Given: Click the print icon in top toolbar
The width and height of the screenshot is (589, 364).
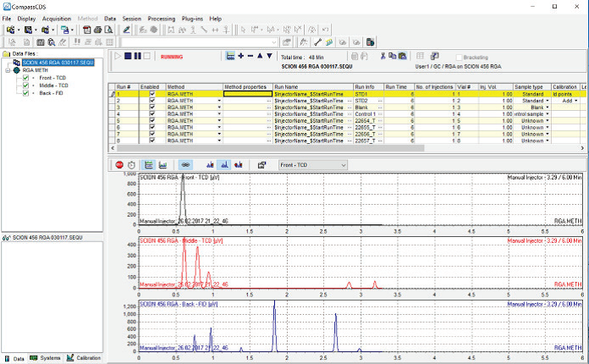Looking at the screenshot, I should pyautogui.click(x=97, y=30).
